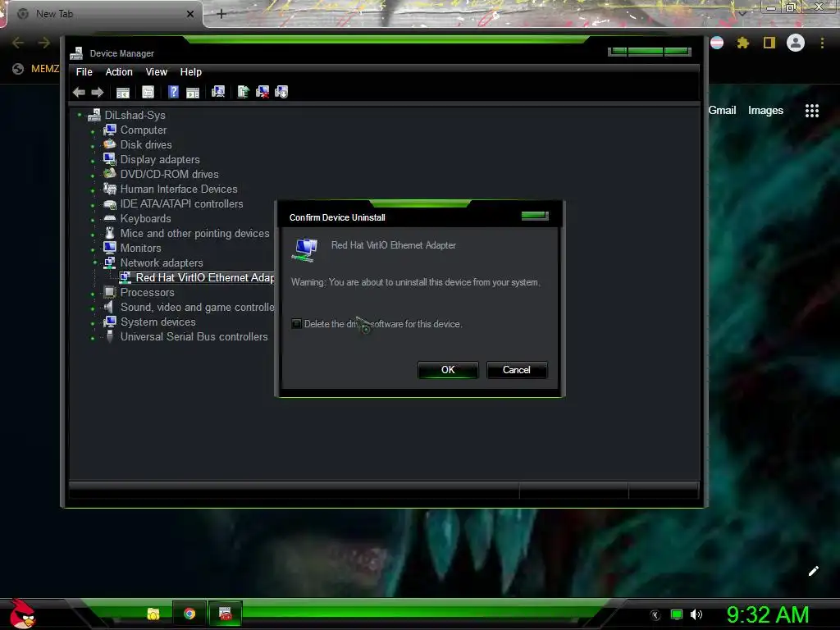This screenshot has width=840, height=630.
Task: Switch to Chrome from the taskbar
Action: pos(189,614)
